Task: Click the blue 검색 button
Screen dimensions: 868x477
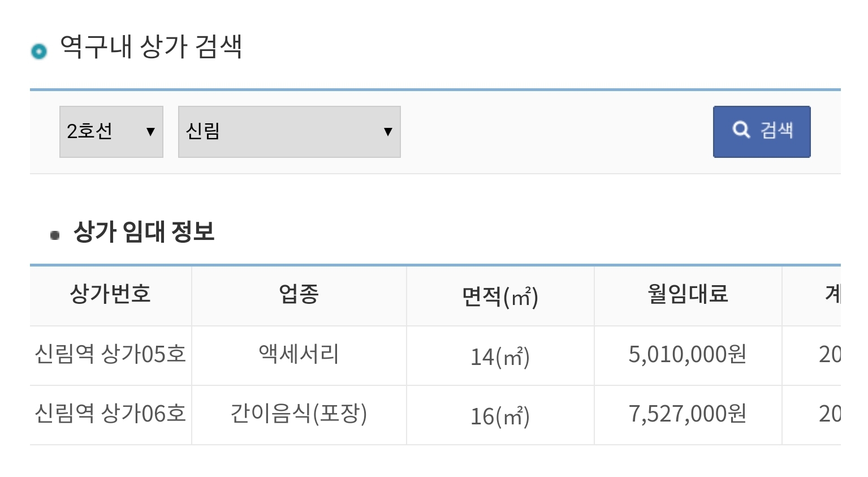Action: [x=762, y=132]
